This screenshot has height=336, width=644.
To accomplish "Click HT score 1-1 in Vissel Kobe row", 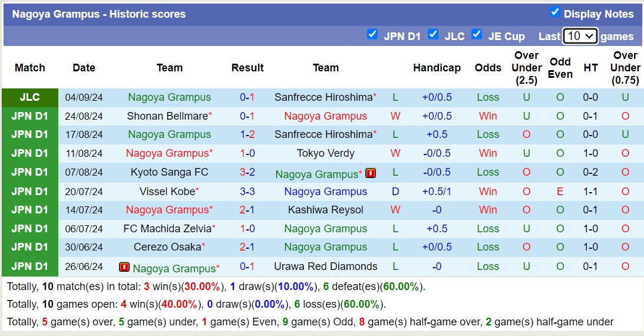I will [x=590, y=192].
